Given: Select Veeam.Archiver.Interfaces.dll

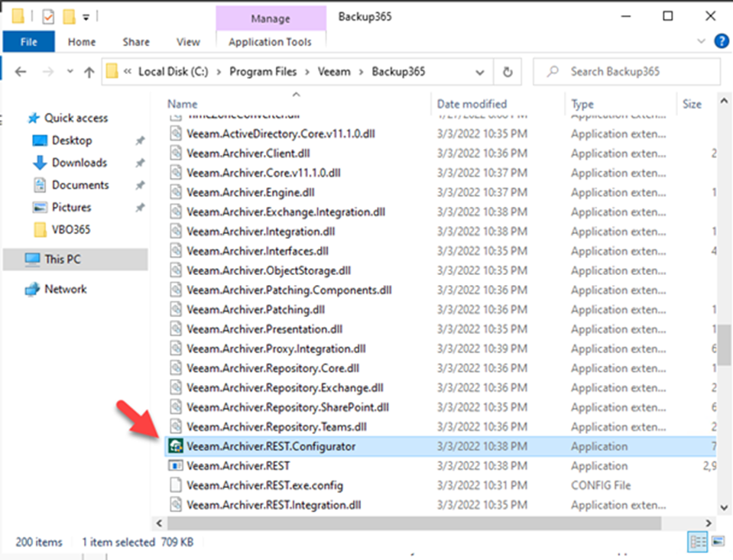Looking at the screenshot, I should pyautogui.click(x=257, y=251).
